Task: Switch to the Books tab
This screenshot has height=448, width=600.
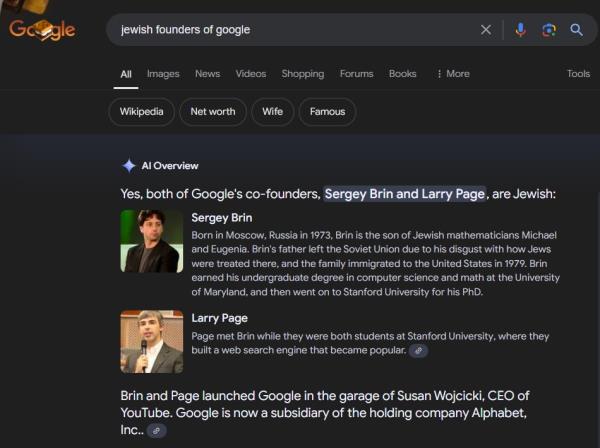Action: coord(403,74)
